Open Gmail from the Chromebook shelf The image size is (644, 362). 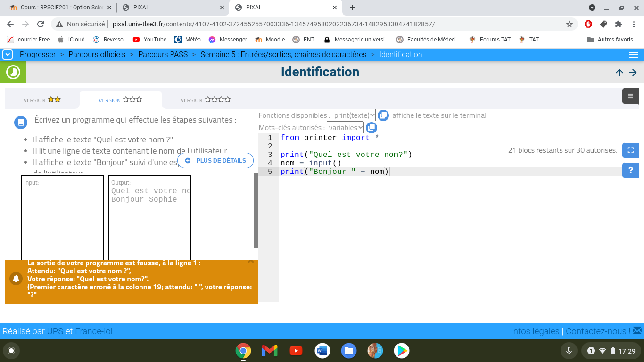coord(270,351)
